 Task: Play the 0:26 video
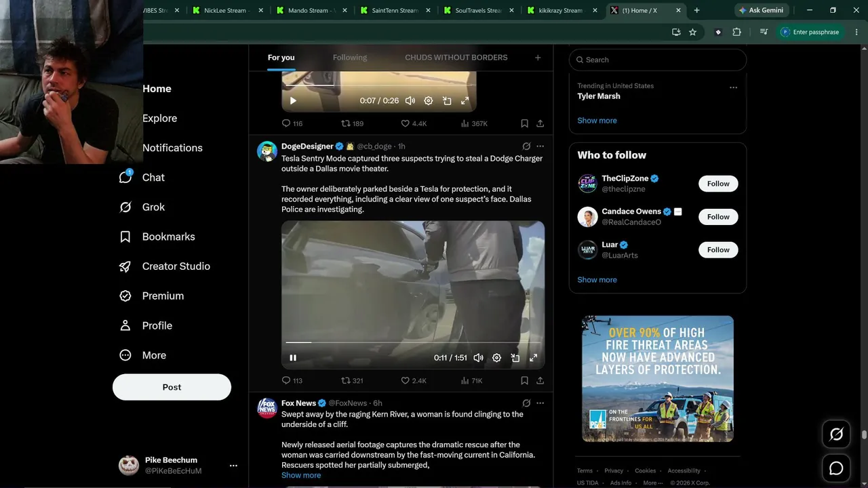click(293, 101)
